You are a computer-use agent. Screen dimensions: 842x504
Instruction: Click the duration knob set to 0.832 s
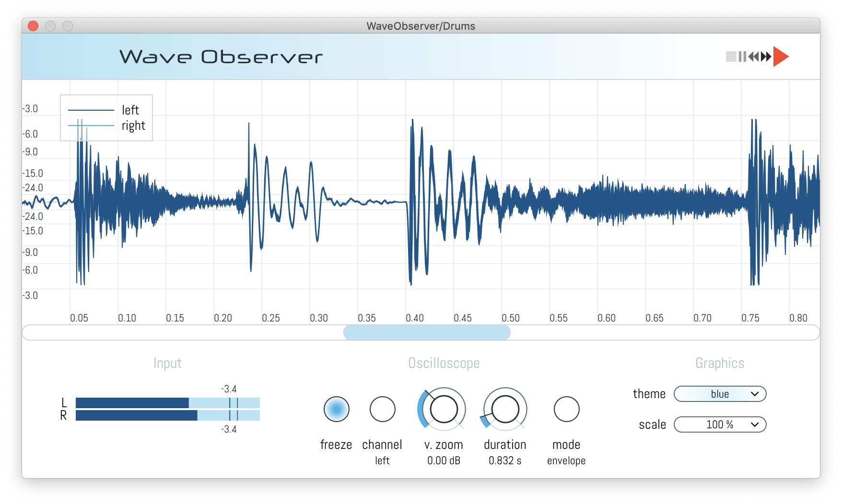(505, 410)
